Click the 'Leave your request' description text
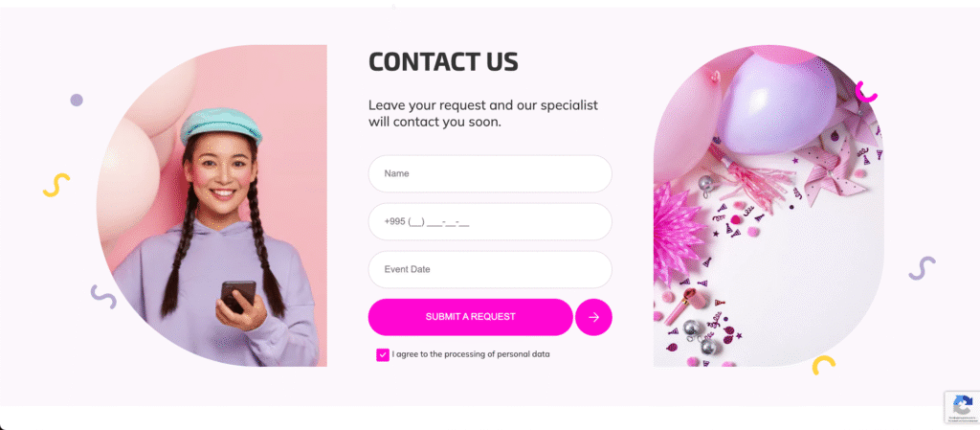The image size is (980, 430). [483, 113]
